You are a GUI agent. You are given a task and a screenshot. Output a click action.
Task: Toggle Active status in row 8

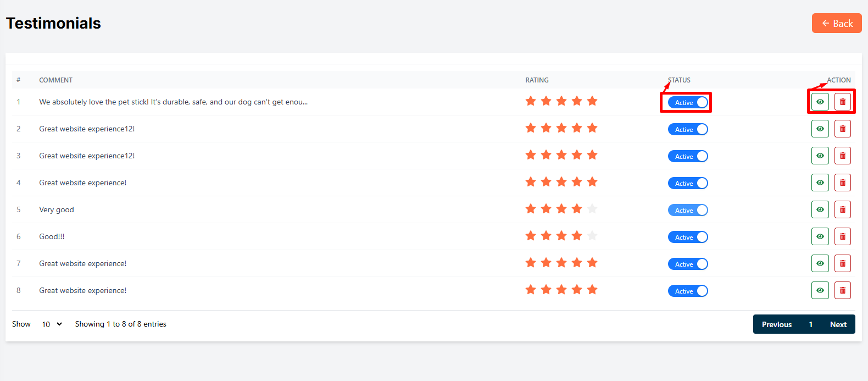(688, 291)
